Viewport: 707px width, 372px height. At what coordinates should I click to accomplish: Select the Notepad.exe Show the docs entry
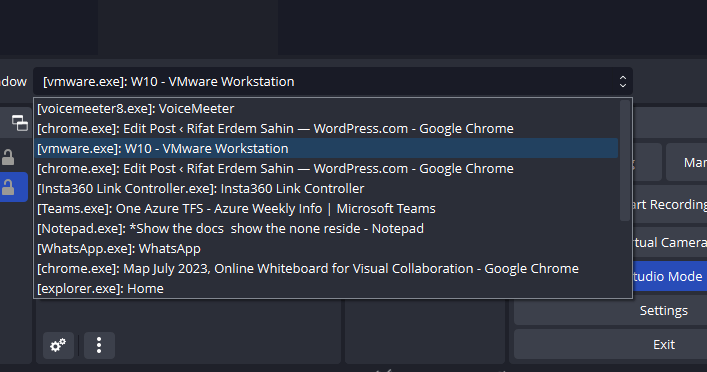[326, 229]
